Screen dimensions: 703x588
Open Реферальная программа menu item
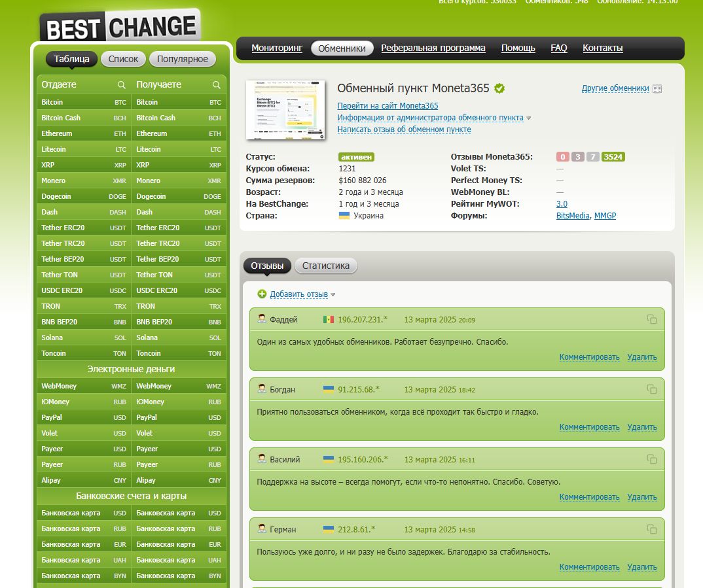pos(433,48)
